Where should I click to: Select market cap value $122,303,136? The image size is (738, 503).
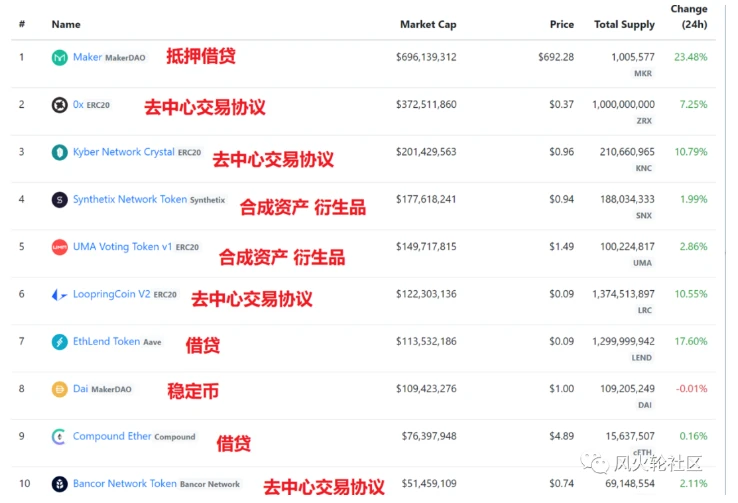pyautogui.click(x=426, y=294)
